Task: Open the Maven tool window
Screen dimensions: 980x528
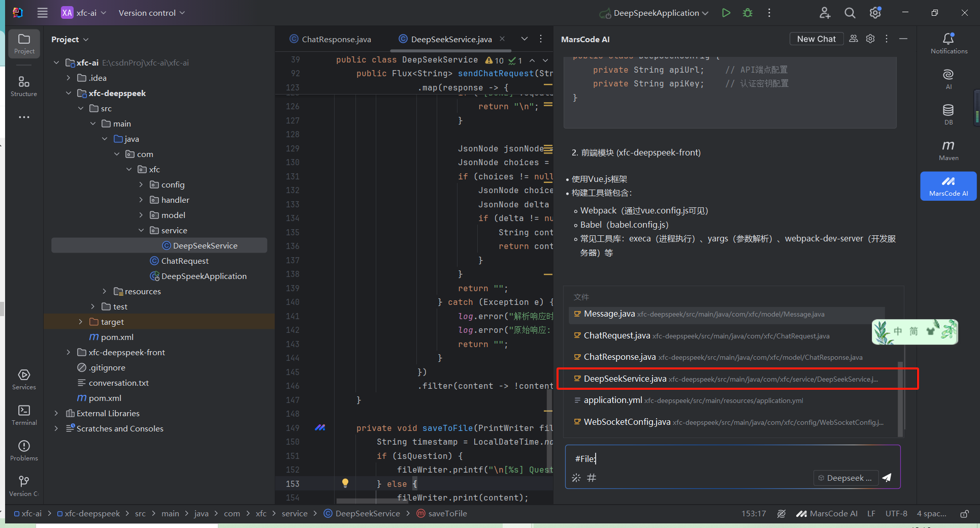Action: point(949,150)
